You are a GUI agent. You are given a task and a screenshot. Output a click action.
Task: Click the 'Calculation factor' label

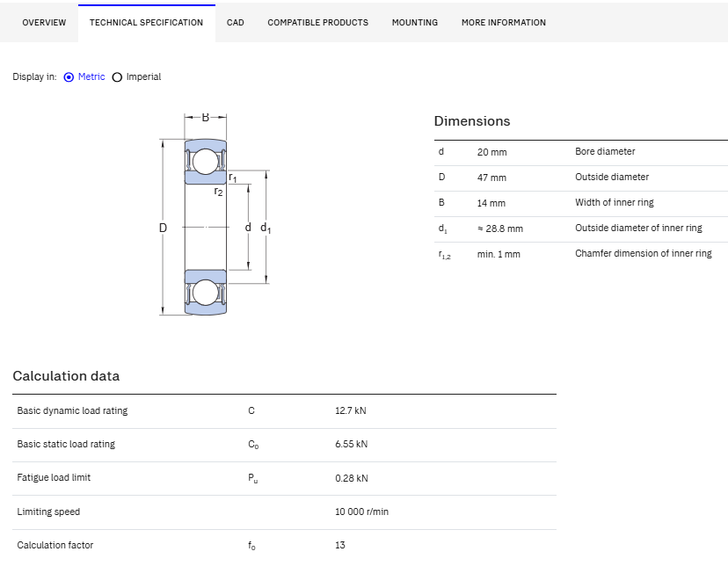click(x=55, y=545)
